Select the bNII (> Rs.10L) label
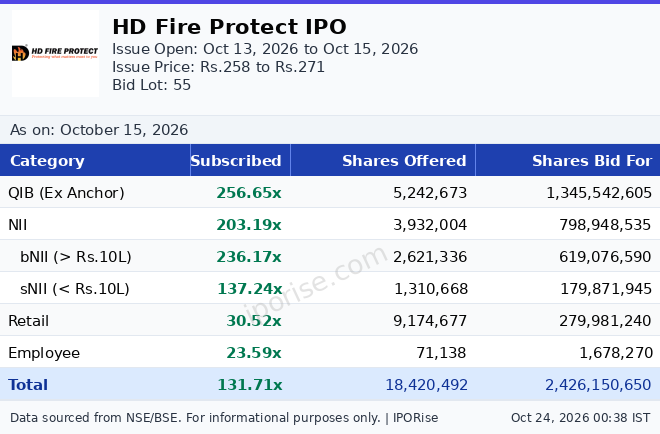This screenshot has width=660, height=434. 76,257
